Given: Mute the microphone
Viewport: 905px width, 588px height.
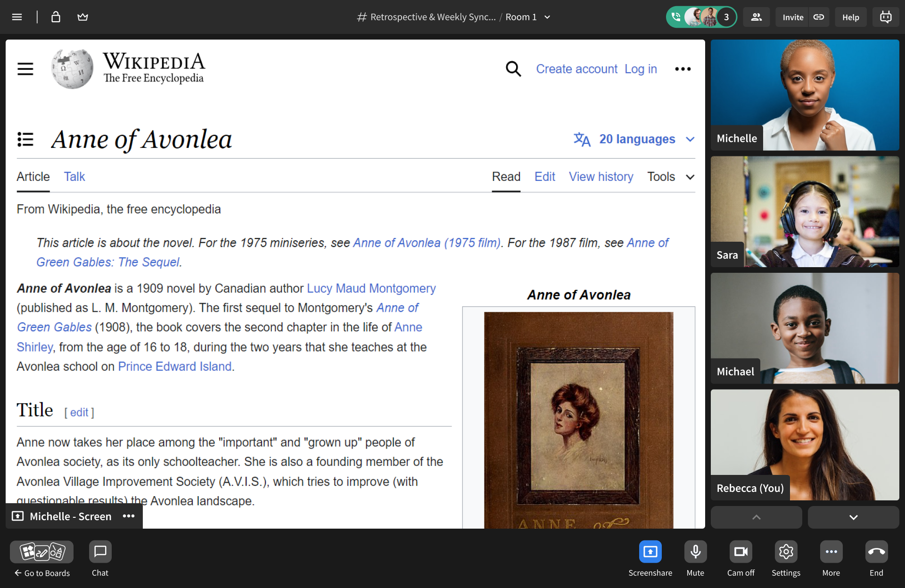Looking at the screenshot, I should click(695, 552).
